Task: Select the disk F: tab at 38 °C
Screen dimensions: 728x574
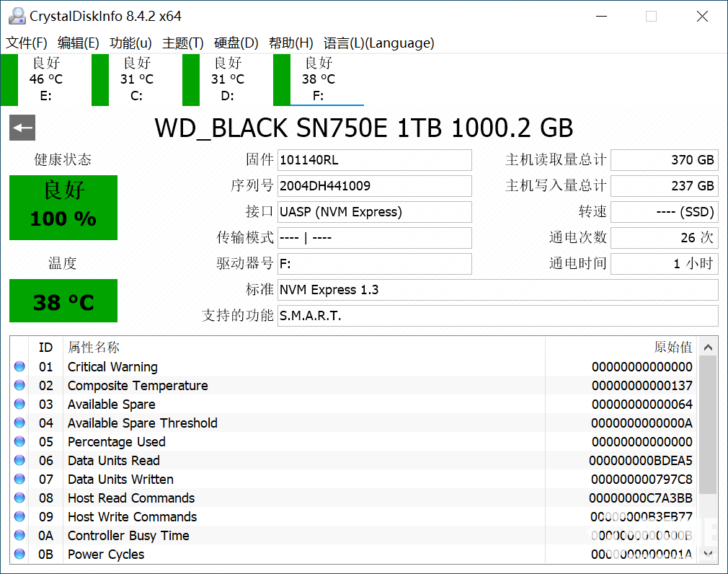Action: pyautogui.click(x=319, y=79)
